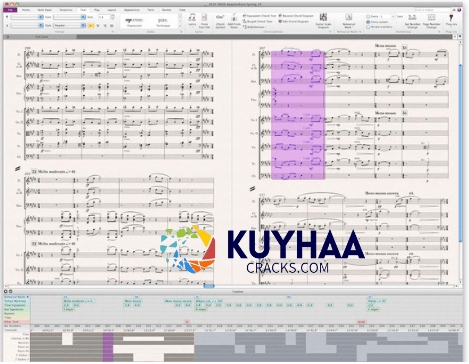Click the From Text File lyrics icon
Image resolution: width=469 pixels, height=364 pixels.
pyautogui.click(x=204, y=21)
